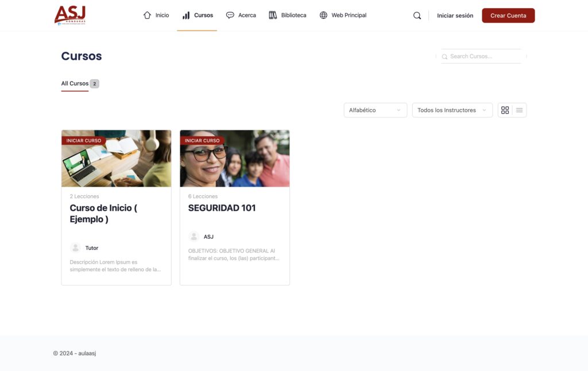The image size is (588, 371).
Task: Click the speech bubble icon beside Acerca
Action: 230,16
